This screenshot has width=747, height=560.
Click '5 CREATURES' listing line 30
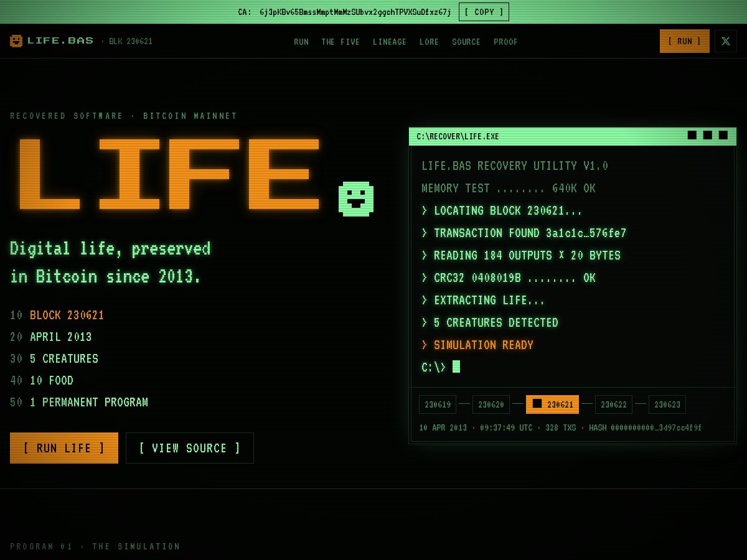[64, 359]
